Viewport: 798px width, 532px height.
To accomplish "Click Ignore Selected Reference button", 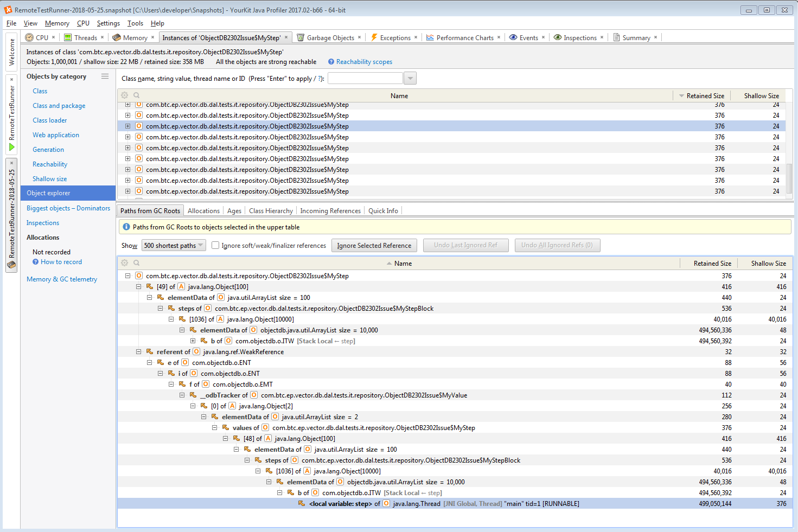I will point(374,246).
